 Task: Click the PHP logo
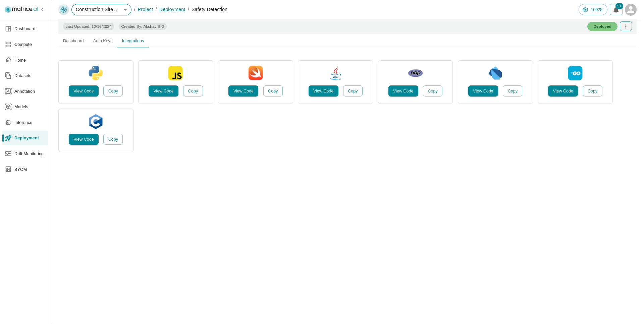pyautogui.click(x=415, y=73)
